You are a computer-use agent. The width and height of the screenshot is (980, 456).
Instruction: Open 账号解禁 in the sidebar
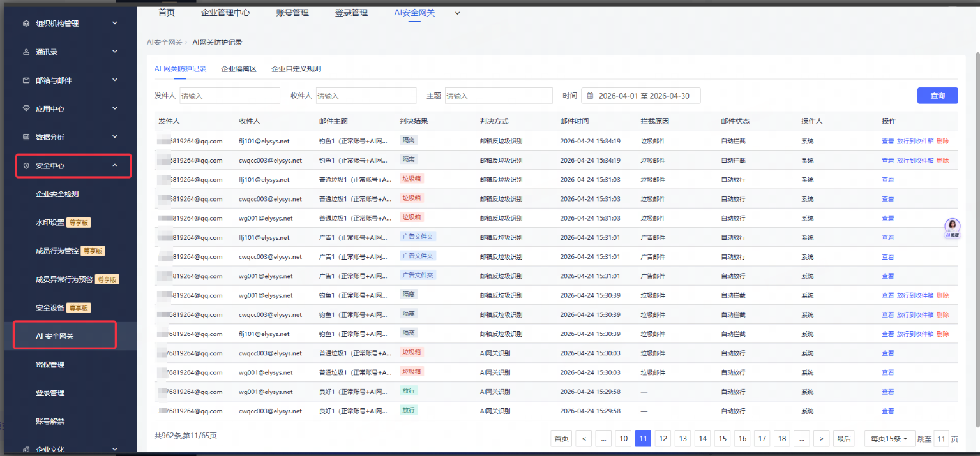pyautogui.click(x=50, y=421)
